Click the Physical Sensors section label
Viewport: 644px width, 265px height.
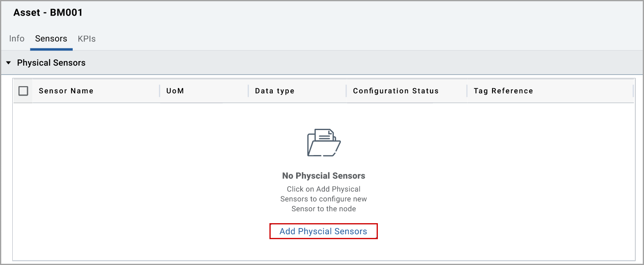[x=51, y=63]
